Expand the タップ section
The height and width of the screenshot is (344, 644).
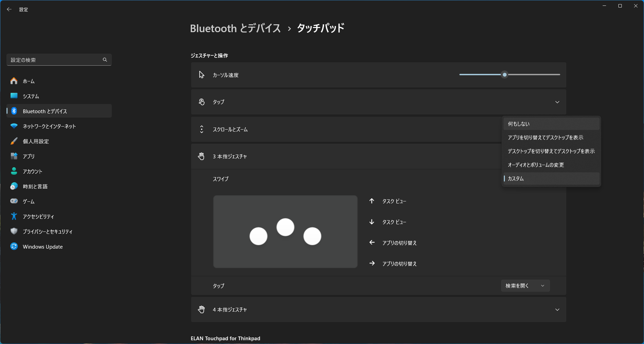[x=558, y=102]
